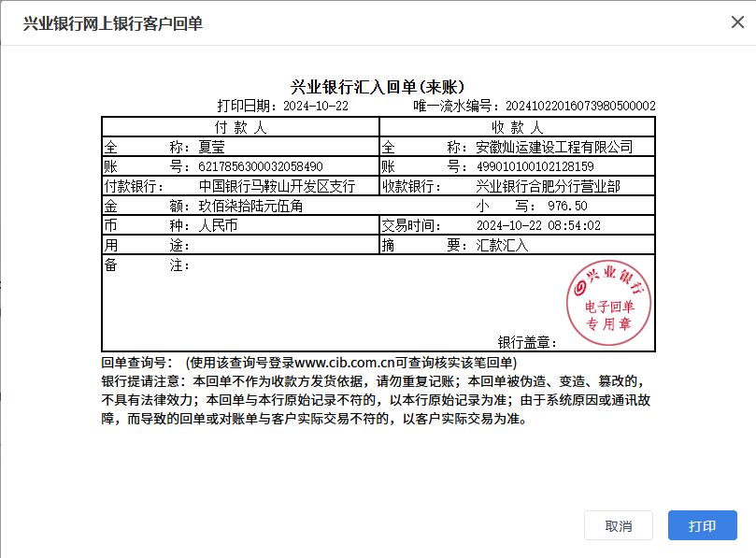Click payer bank 中国银行马鞍山开发区支行
Image resolution: width=756 pixels, height=558 pixels.
[277, 186]
